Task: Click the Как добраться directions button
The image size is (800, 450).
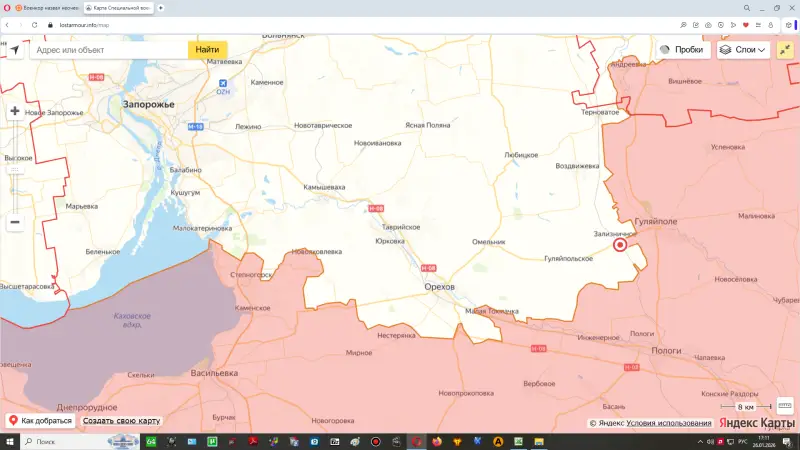Action: point(40,421)
